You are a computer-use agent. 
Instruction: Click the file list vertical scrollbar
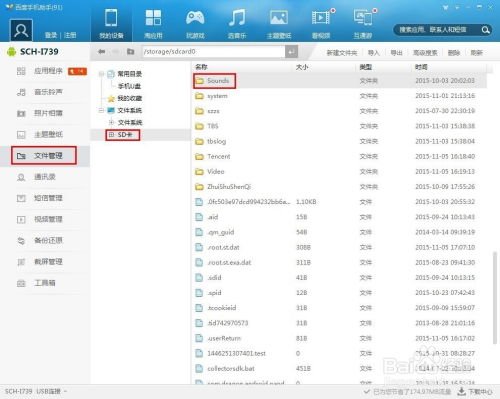(495, 297)
